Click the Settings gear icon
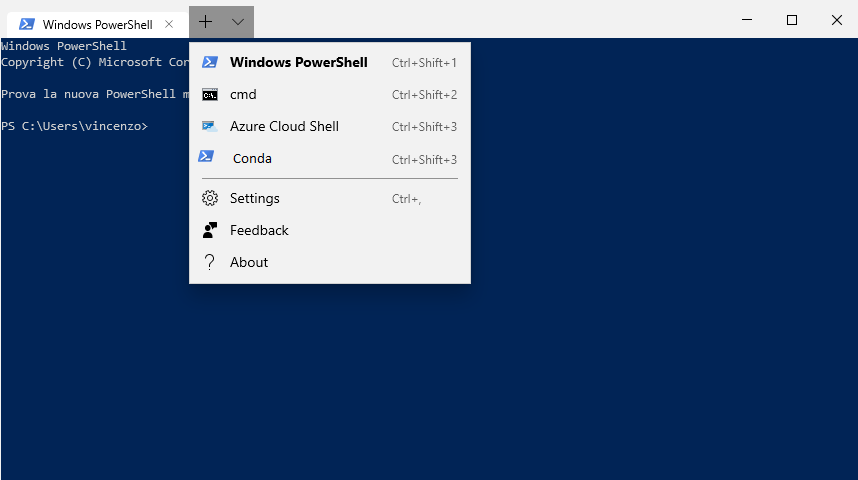The width and height of the screenshot is (858, 480). (210, 198)
